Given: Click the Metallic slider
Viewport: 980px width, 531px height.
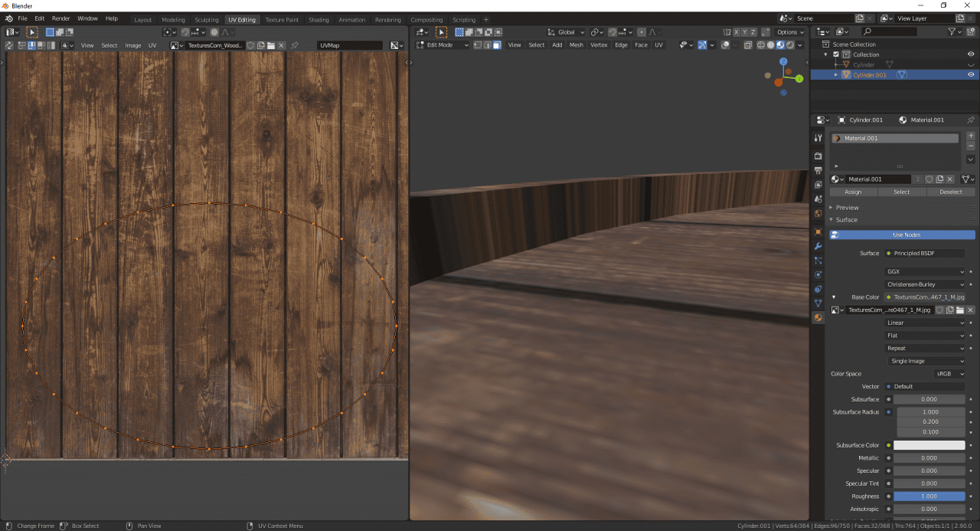Looking at the screenshot, I should pos(929,458).
